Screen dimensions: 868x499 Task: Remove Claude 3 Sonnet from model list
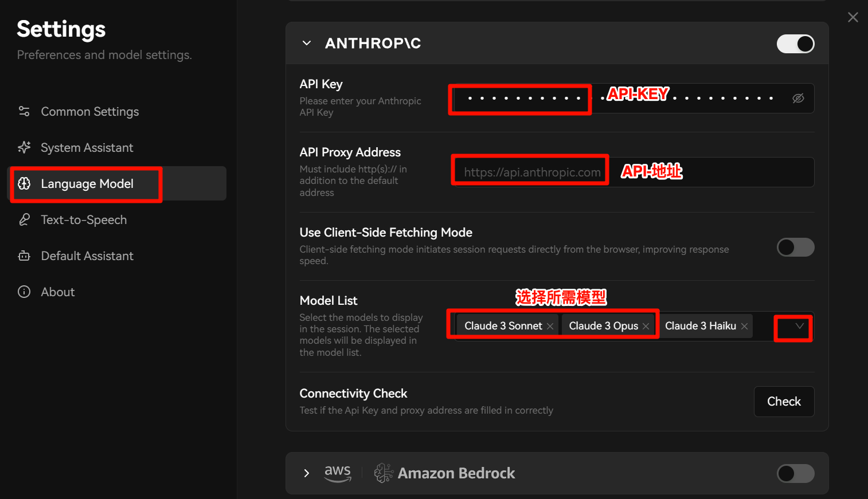(x=550, y=326)
